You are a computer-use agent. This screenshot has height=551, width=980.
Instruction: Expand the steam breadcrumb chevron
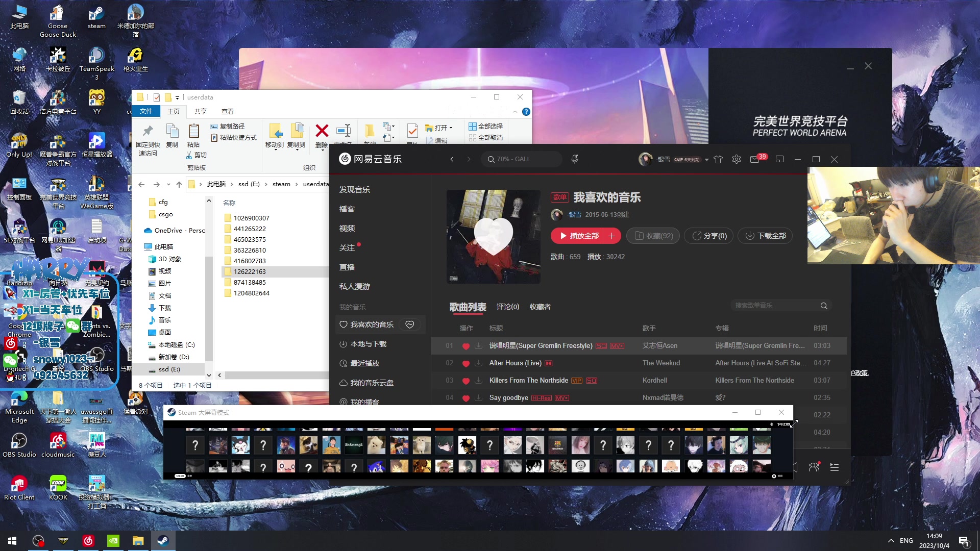point(297,184)
